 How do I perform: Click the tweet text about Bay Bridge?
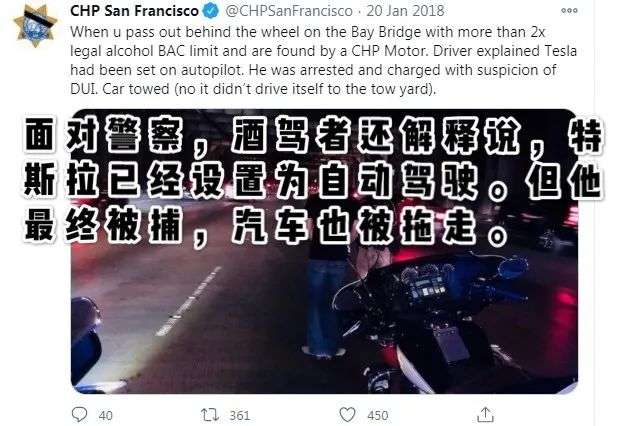point(323,60)
